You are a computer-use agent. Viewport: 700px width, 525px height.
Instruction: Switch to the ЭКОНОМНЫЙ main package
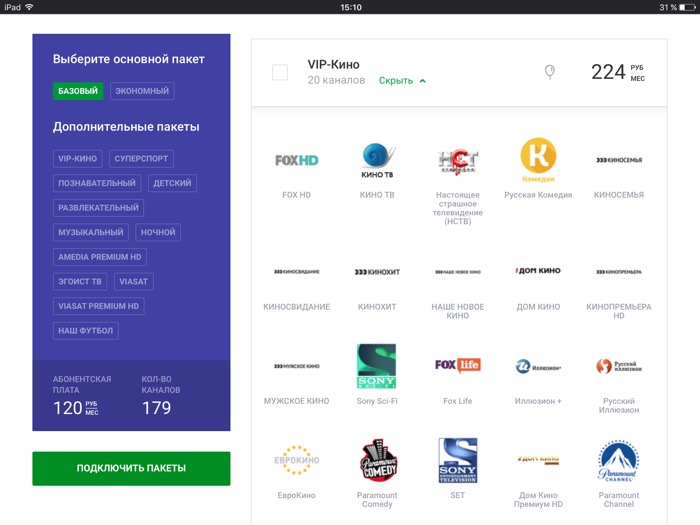142,91
